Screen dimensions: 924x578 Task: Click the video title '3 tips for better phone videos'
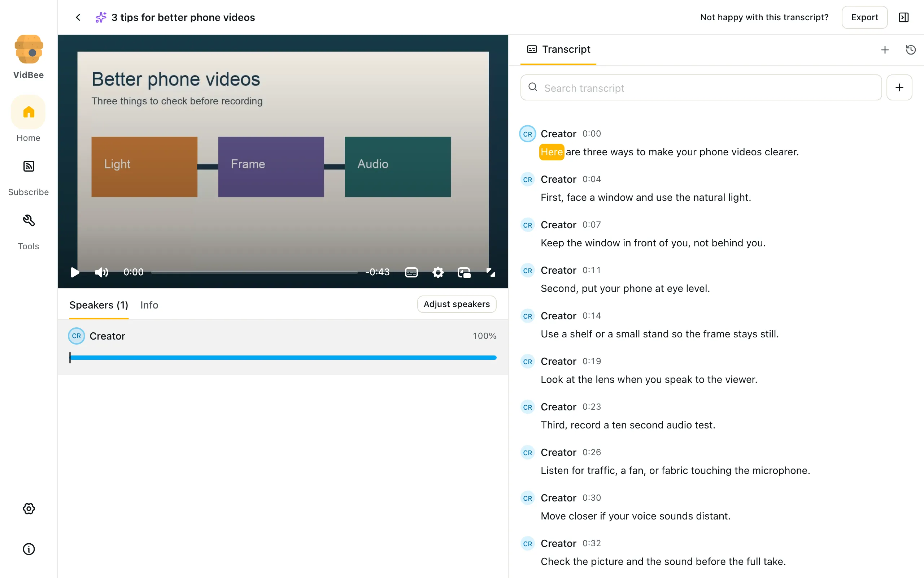183,17
